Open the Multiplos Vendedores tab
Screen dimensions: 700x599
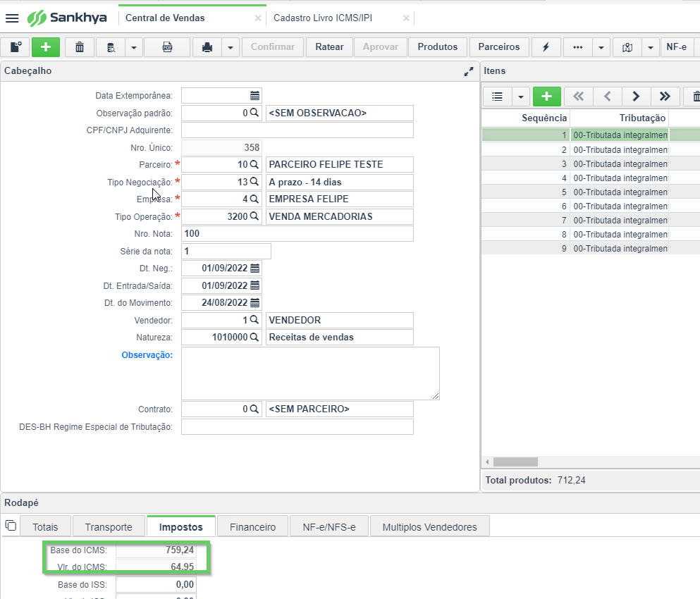[429, 527]
